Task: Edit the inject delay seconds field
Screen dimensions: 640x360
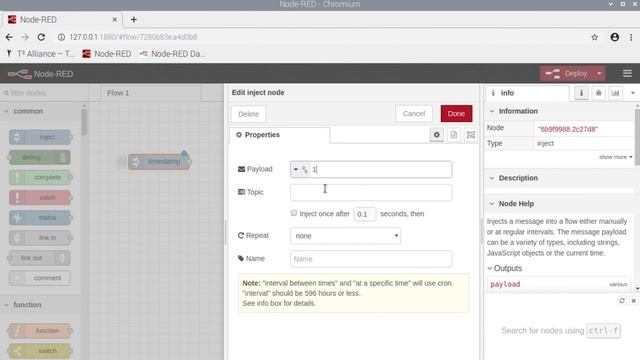Action: point(364,214)
